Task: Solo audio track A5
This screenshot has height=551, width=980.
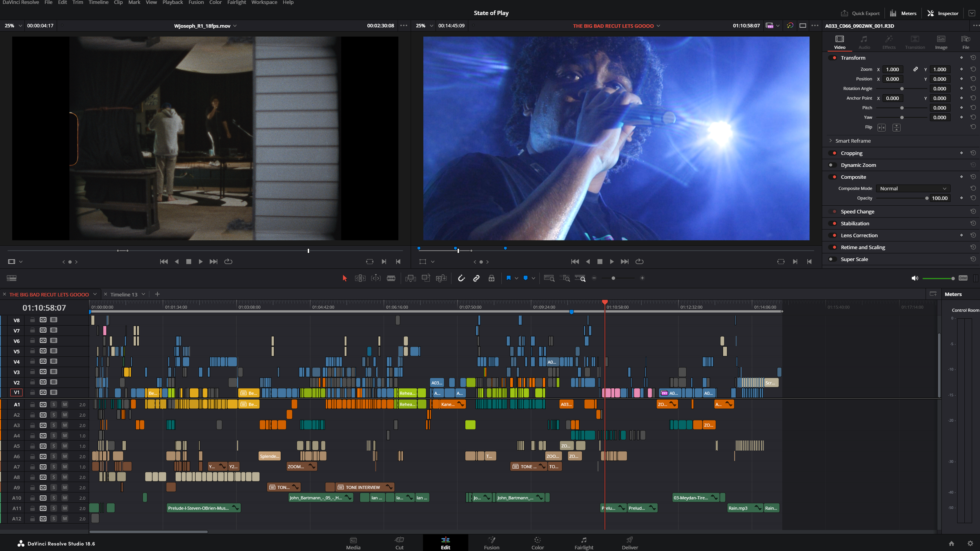Action: tap(54, 446)
